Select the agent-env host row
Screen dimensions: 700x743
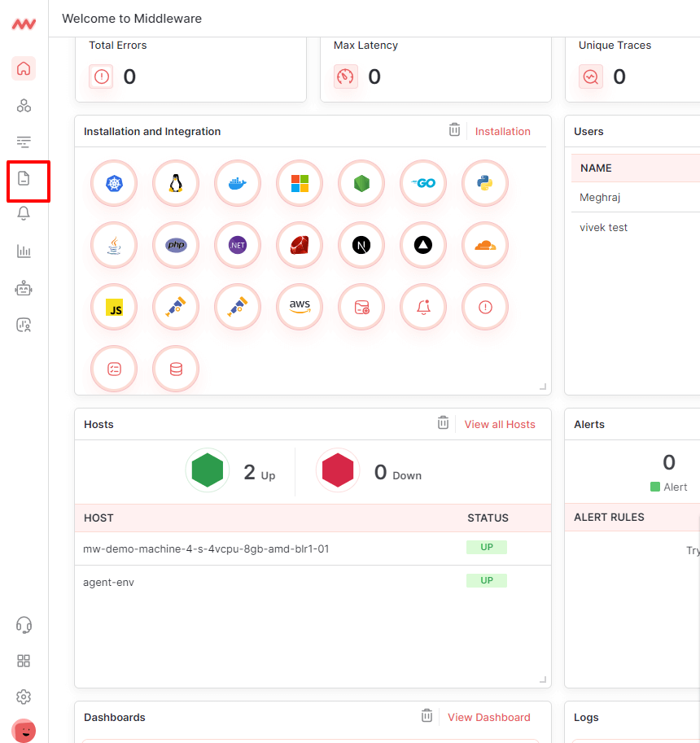point(313,582)
